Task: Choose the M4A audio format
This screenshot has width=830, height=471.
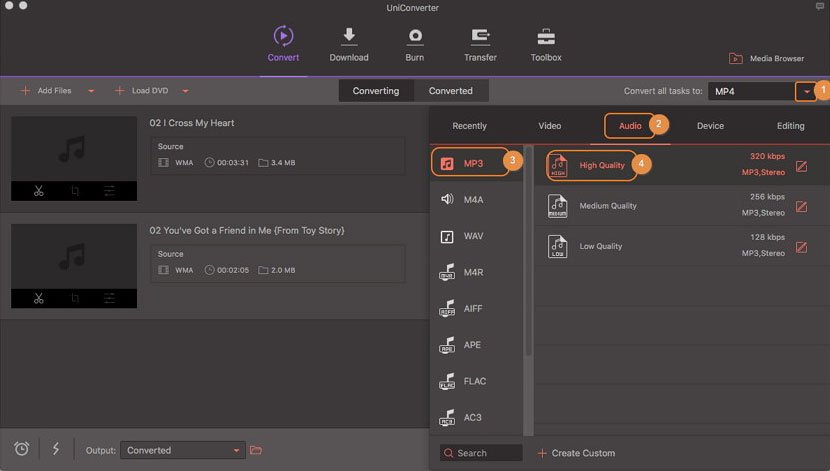Action: (476, 200)
